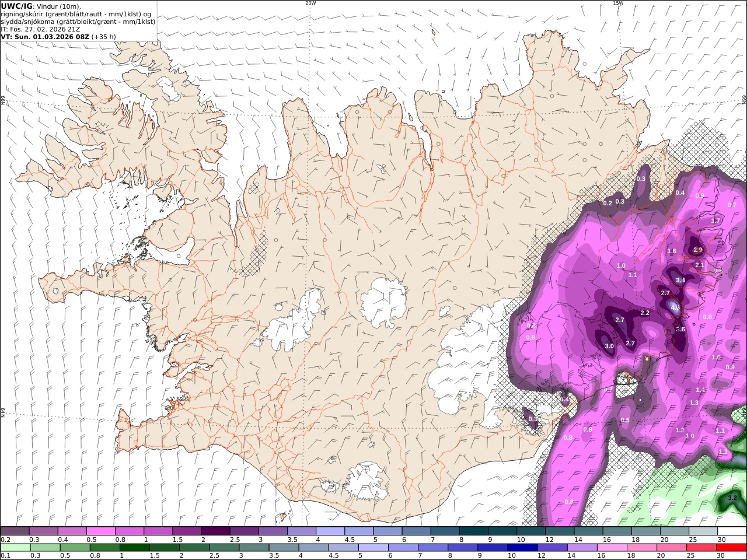The width and height of the screenshot is (747, 560).
Task: Click the 0.5 value on the purple snow area
Action: [625, 421]
